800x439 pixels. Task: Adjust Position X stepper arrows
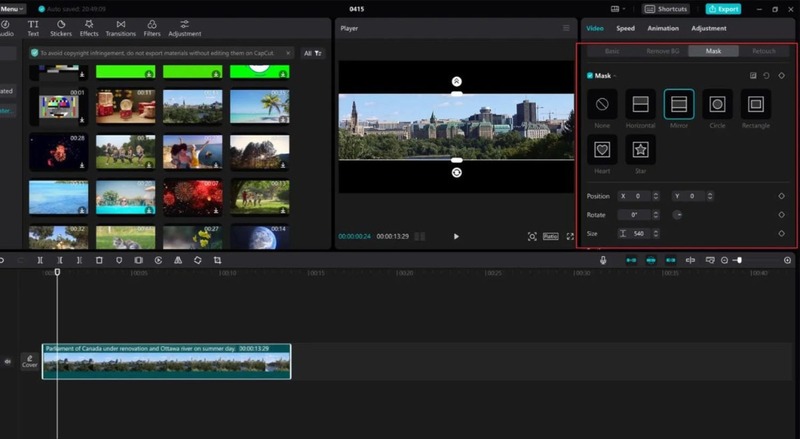pos(656,196)
